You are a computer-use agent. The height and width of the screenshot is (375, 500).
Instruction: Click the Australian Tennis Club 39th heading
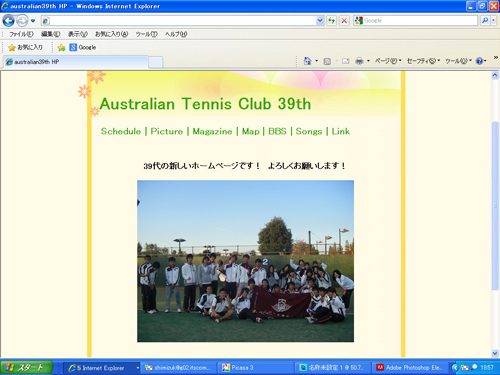pos(205,104)
